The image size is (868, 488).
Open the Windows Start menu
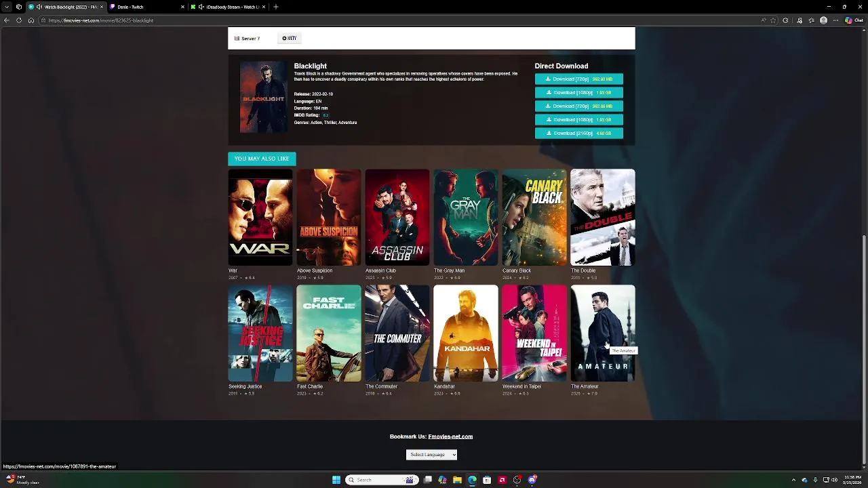[336, 480]
